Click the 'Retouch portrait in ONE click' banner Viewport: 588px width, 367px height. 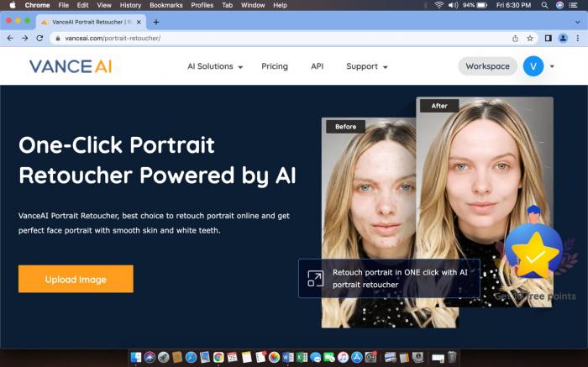[x=389, y=279]
